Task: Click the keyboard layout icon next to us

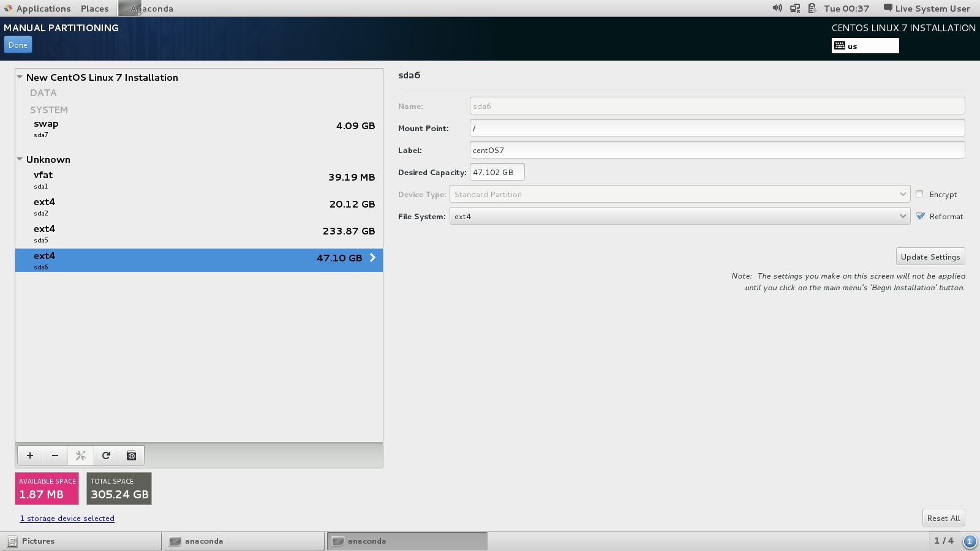Action: 840,46
